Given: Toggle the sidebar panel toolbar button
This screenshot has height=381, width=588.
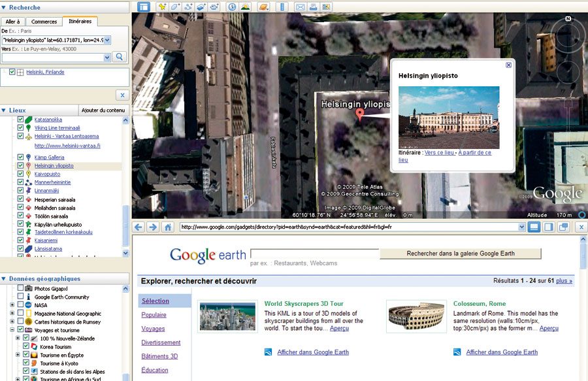Looking at the screenshot, I should coord(143,7).
